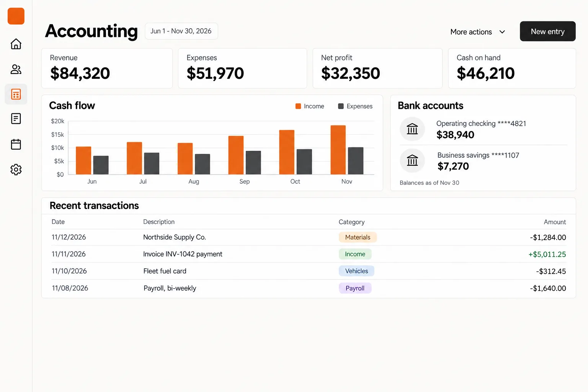The image size is (588, 392).
Task: Open Invoice INV-1042 payment transaction
Action: 309,254
